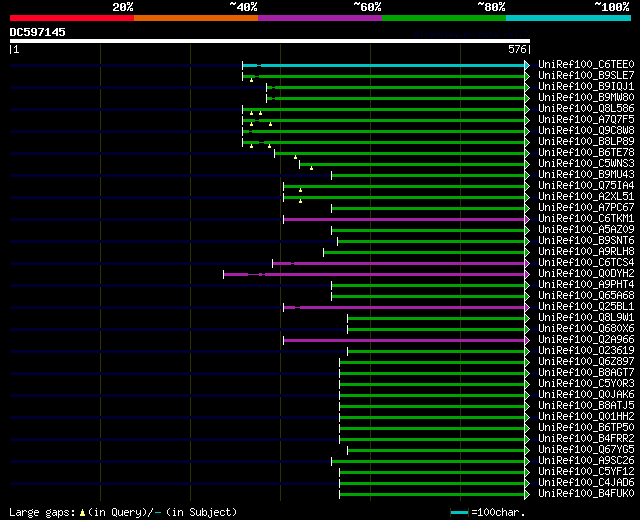Select the UniRef100_B9SNT6 label
Image resolution: width=640 pixels, height=520 pixels.
click(x=586, y=241)
